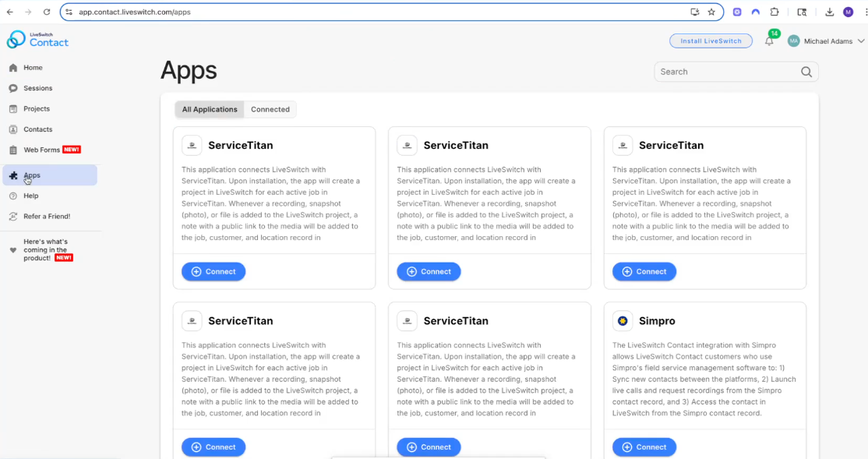Screen dimensions: 868x459
Task: Click the browser Forward arrow
Action: click(x=28, y=12)
